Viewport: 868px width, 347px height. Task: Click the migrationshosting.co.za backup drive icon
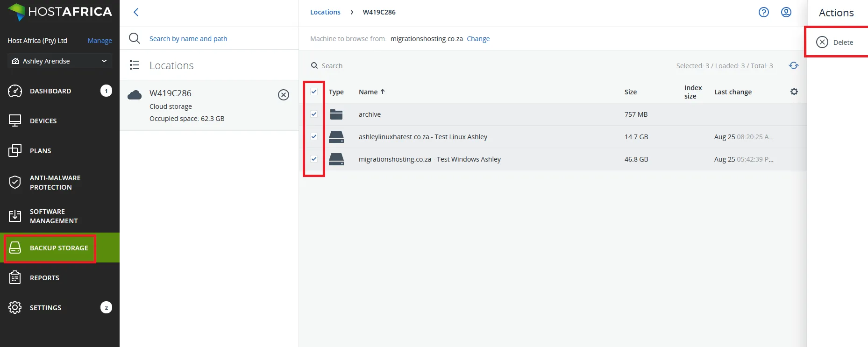[x=336, y=159]
